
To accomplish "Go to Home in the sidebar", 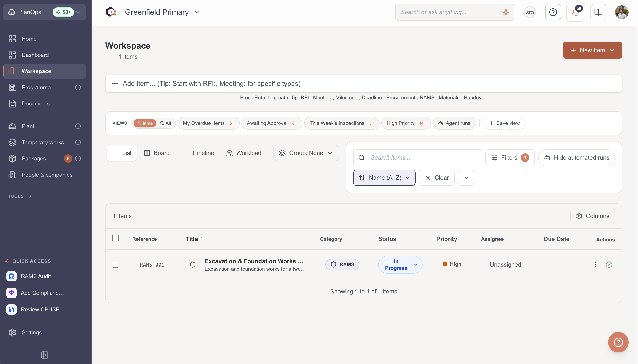I will point(45,39).
